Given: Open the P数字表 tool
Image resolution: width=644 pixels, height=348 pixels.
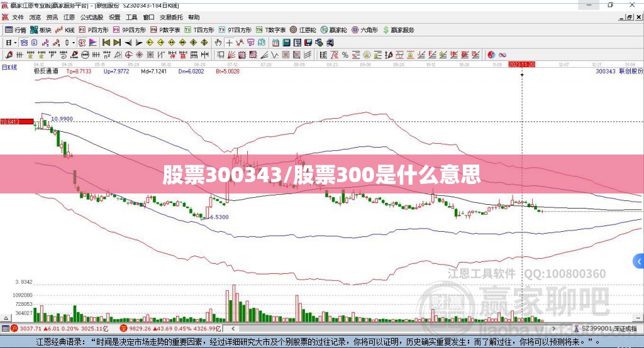Looking at the screenshot, I should pyautogui.click(x=165, y=30).
